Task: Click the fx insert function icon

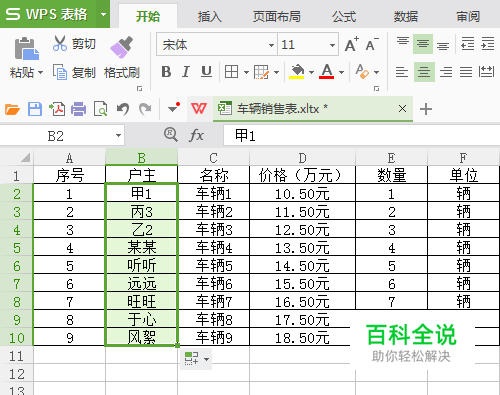Action: pos(196,135)
